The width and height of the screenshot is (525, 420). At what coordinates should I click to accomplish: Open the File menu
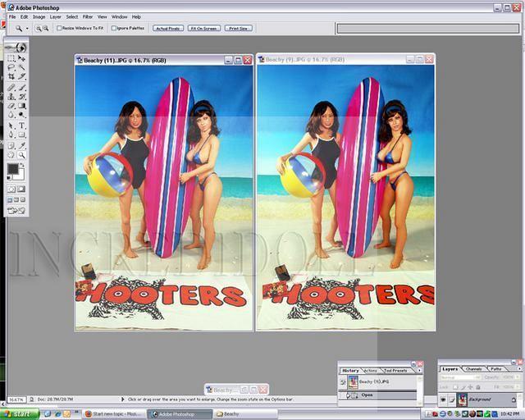click(12, 16)
